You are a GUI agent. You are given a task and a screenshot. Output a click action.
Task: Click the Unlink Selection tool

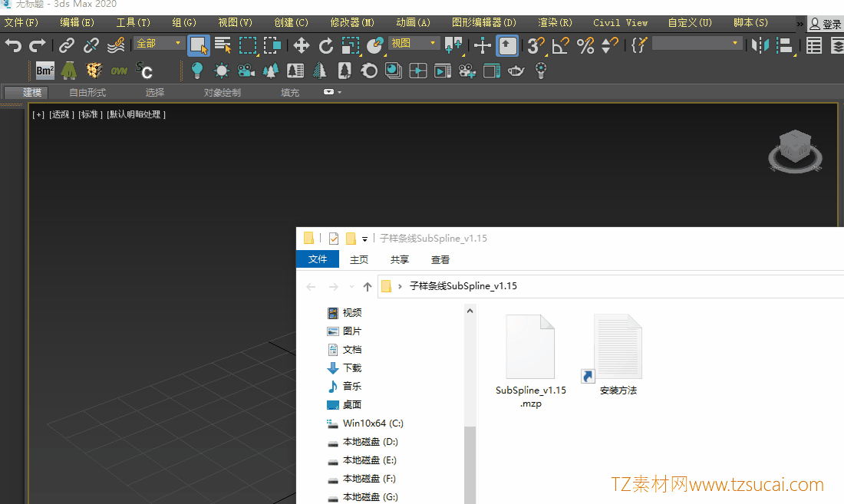tap(91, 45)
